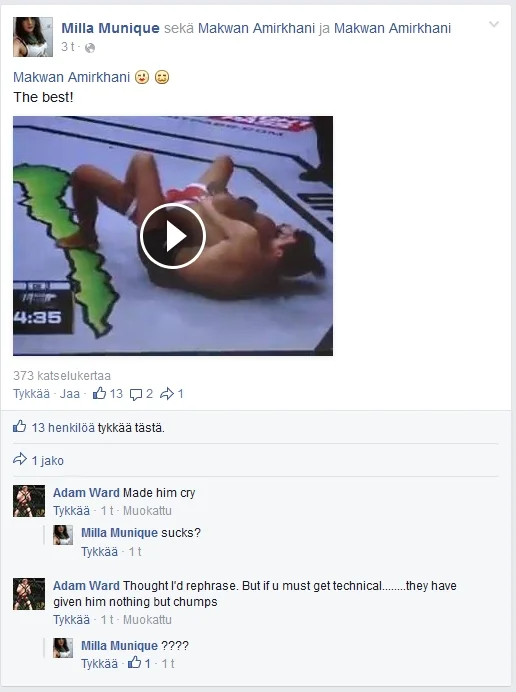516x692 pixels.
Task: Like Adam Ward's 'Made him cry' comment
Action: 72,511
